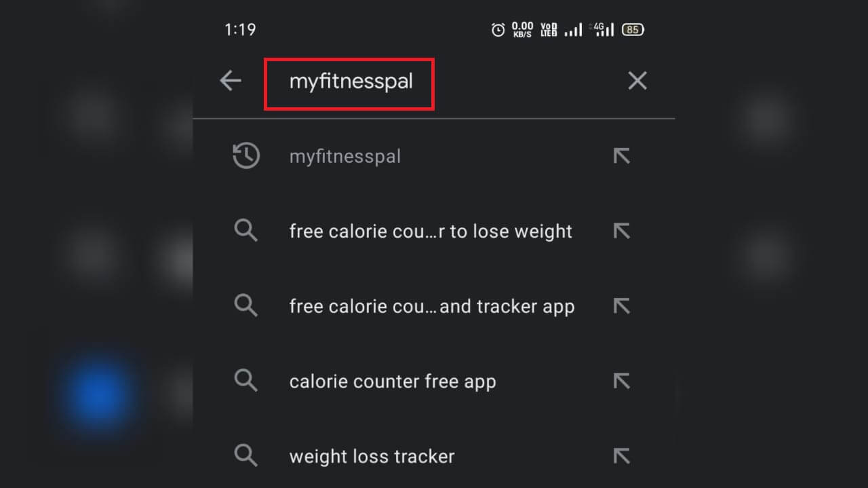
Task: Fill query with myfitnesspal suggestion arrow
Action: (x=621, y=156)
